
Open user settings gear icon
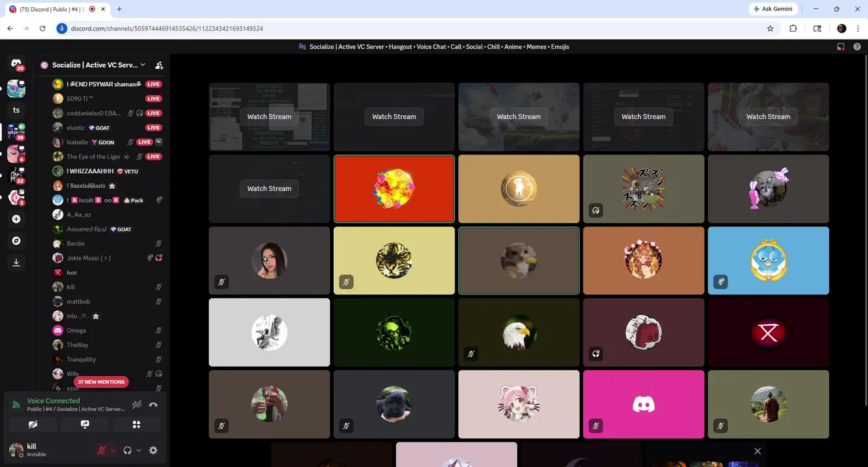point(153,450)
